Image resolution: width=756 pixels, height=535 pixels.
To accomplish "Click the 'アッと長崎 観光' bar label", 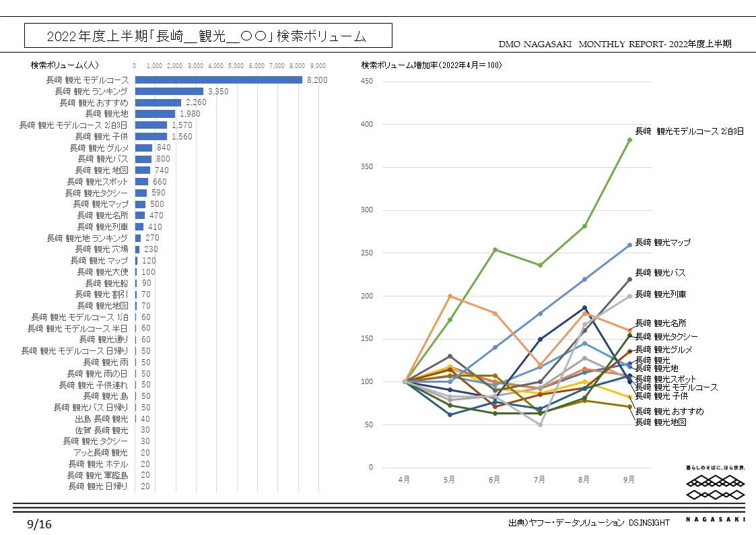I will [101, 453].
